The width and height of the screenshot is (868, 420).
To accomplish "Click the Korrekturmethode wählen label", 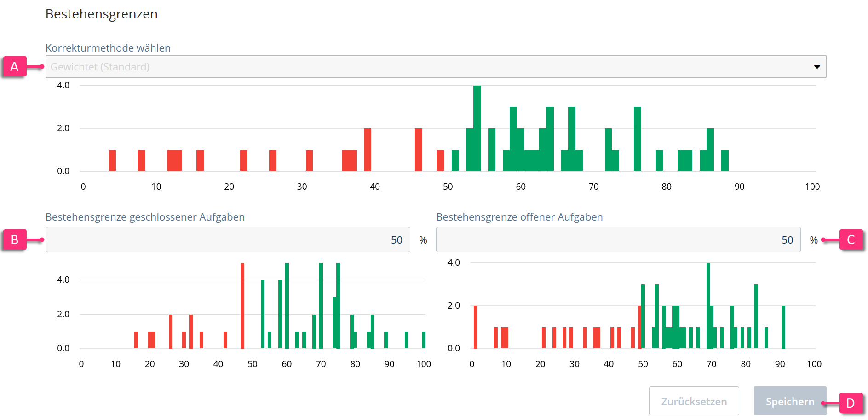I will pyautogui.click(x=108, y=48).
